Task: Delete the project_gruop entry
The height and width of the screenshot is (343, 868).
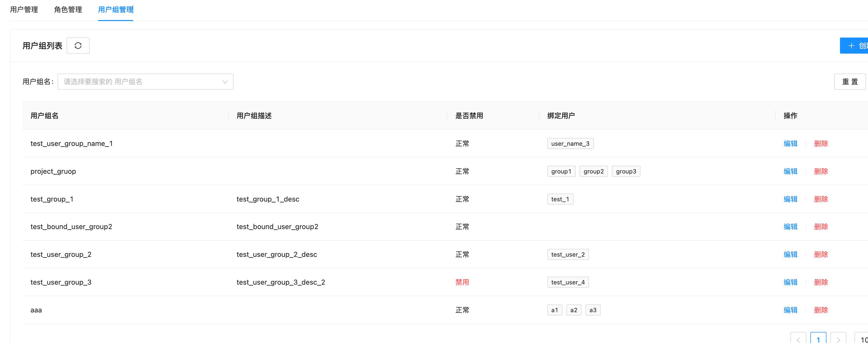Action: [821, 171]
